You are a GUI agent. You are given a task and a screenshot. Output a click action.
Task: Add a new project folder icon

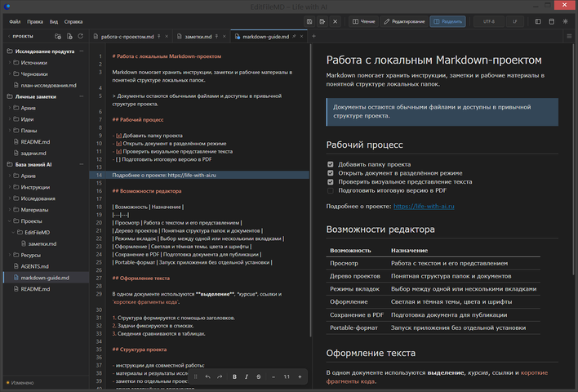tap(58, 36)
